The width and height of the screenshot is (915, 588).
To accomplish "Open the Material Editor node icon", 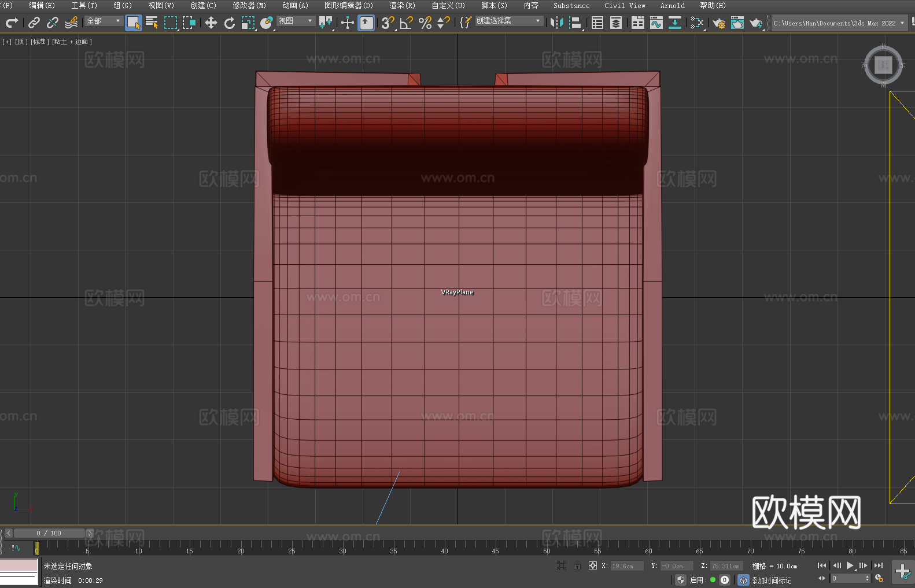I will click(x=697, y=23).
